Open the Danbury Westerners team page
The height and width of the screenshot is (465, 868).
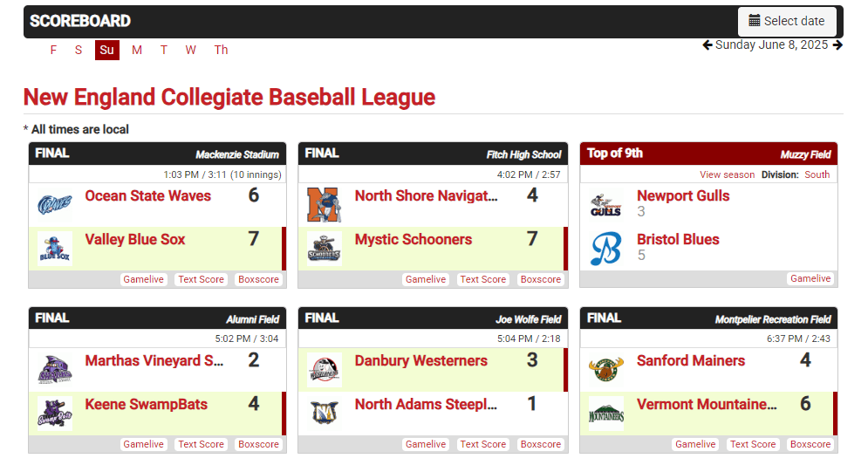coord(420,361)
